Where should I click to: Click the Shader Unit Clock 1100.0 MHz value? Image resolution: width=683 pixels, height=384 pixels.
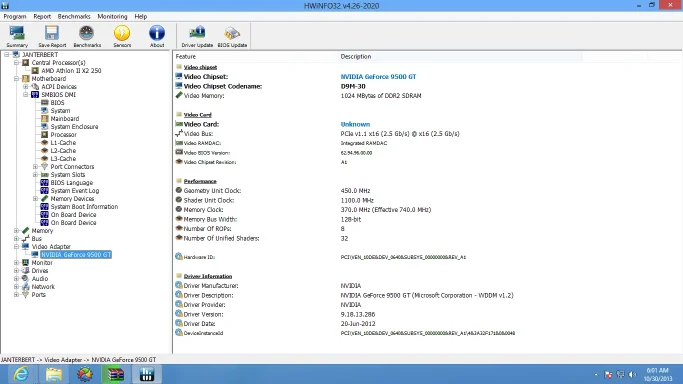[357, 200]
